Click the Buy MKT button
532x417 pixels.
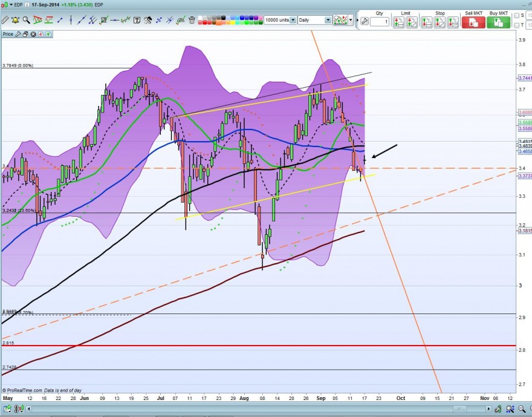click(498, 22)
